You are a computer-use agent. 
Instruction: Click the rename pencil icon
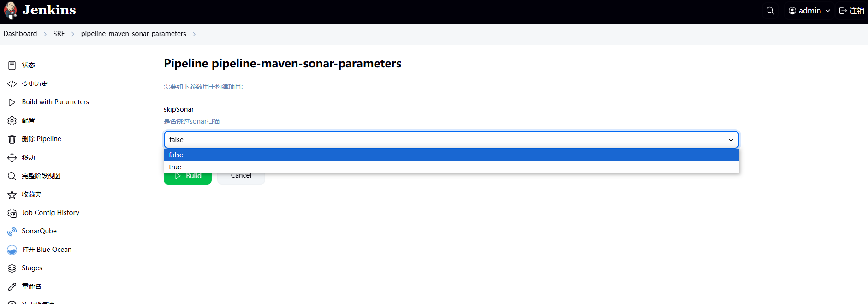click(x=12, y=287)
